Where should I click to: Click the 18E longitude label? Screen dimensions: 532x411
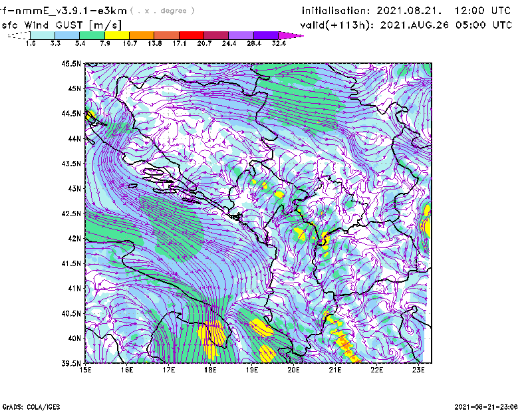[210, 370]
